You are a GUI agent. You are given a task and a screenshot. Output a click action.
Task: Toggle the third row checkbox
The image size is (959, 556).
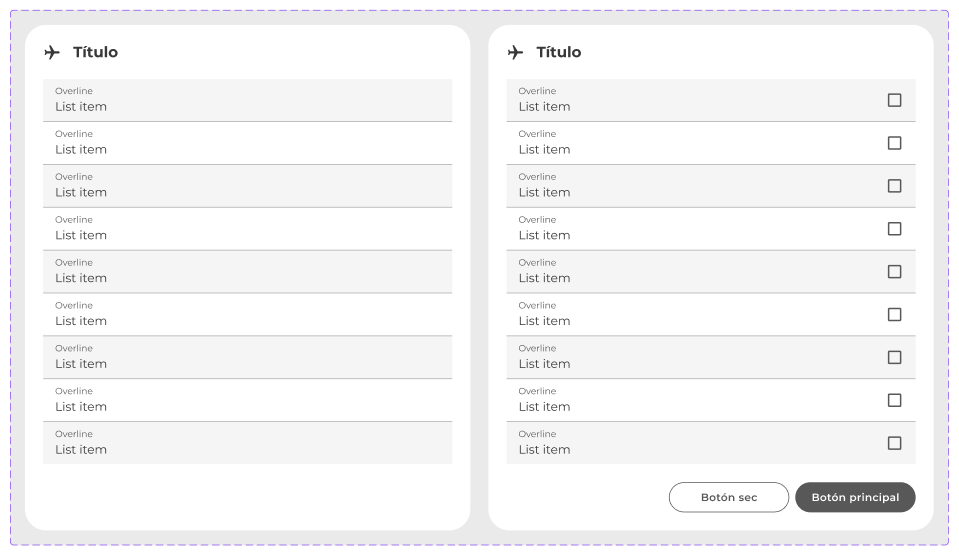894,186
